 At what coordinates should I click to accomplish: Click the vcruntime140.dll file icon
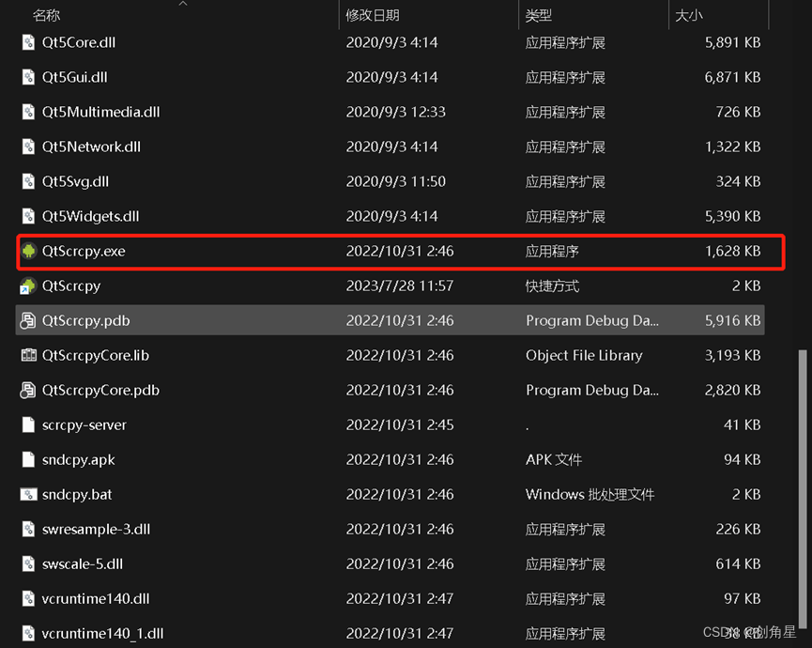[28, 599]
